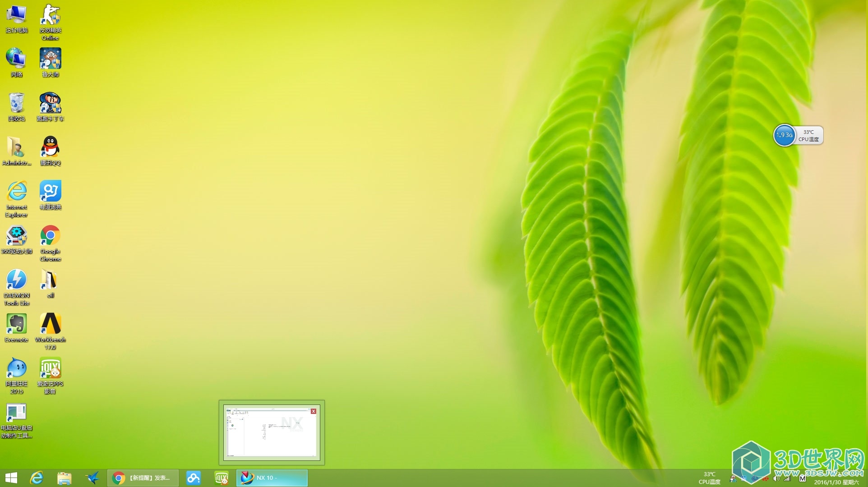Select the 网络 (Network) desktop icon
868x487 pixels.
click(x=17, y=63)
